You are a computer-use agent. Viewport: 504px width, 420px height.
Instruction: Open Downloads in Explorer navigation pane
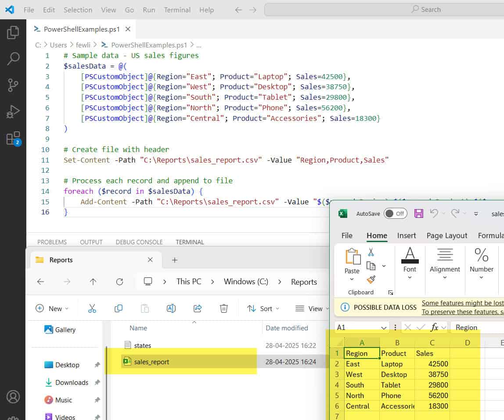[72, 382]
